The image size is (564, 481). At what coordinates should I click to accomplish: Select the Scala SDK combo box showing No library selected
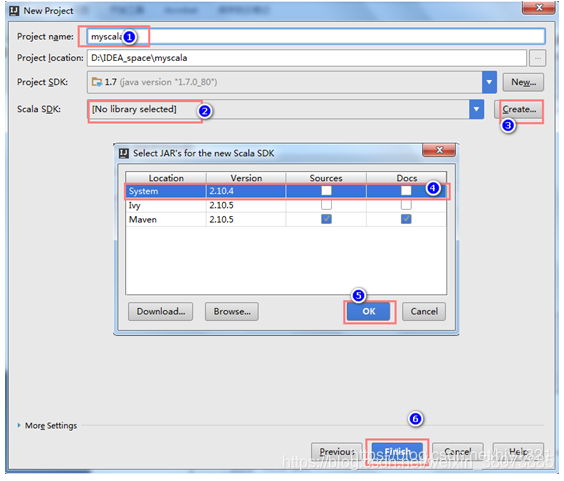[x=285, y=109]
